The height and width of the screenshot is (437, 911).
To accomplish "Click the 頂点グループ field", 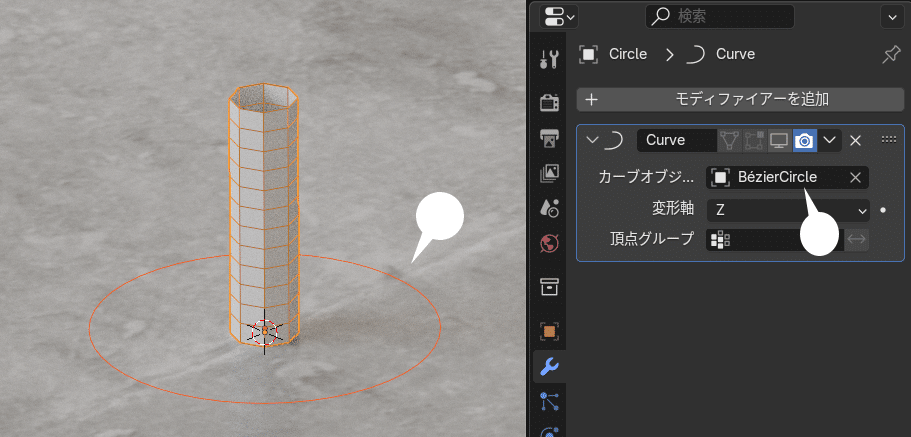I will [775, 239].
